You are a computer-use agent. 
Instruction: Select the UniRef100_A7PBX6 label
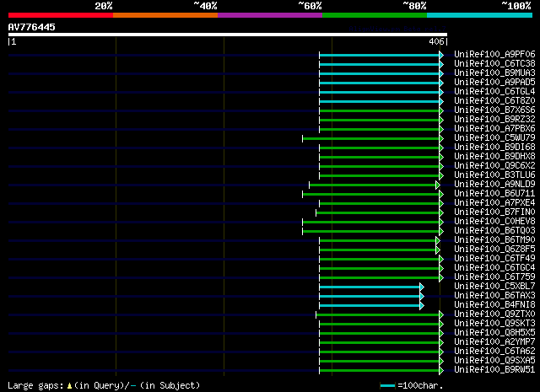click(494, 128)
